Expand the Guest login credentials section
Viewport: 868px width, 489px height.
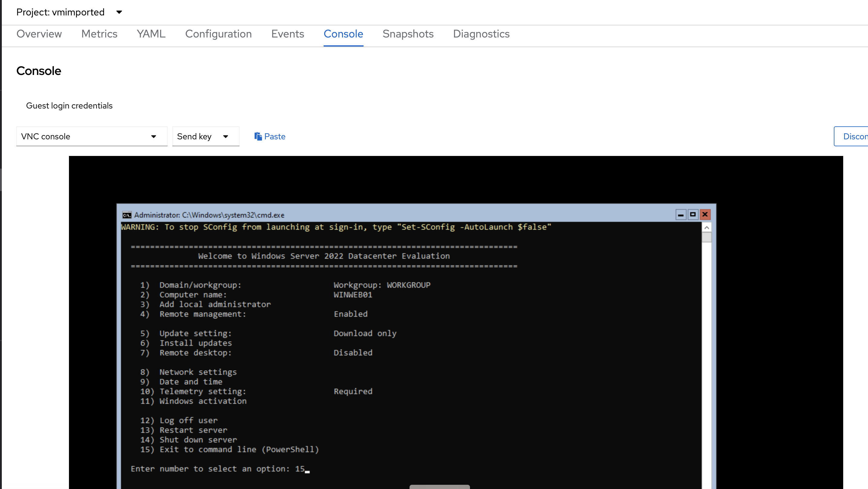pos(69,105)
